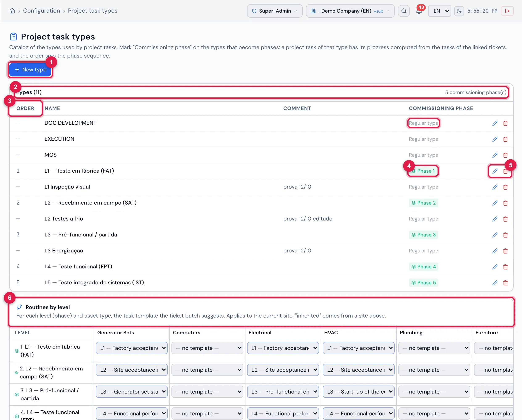This screenshot has height=420, width=522.
Task: Click the Routines by level heading
Action: [48, 307]
